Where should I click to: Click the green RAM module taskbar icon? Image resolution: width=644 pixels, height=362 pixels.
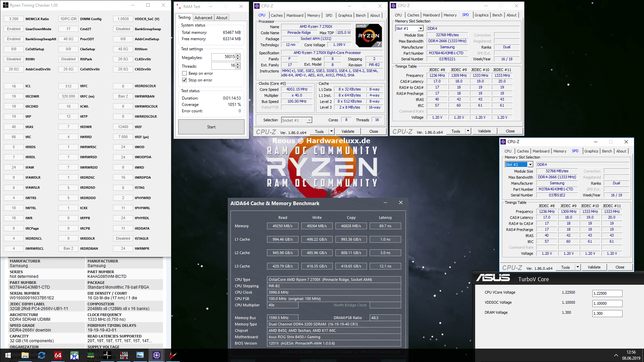[x=91, y=355]
